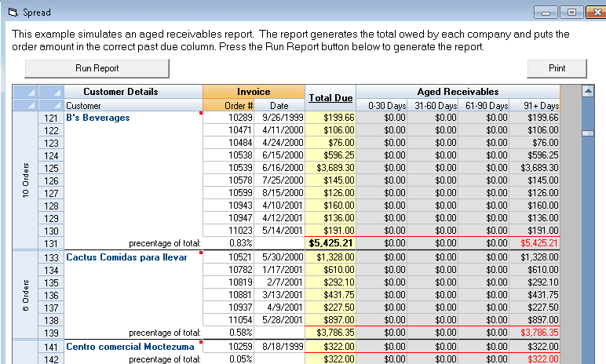The image size is (606, 364).
Task: Click the Run Report button
Action: click(97, 68)
